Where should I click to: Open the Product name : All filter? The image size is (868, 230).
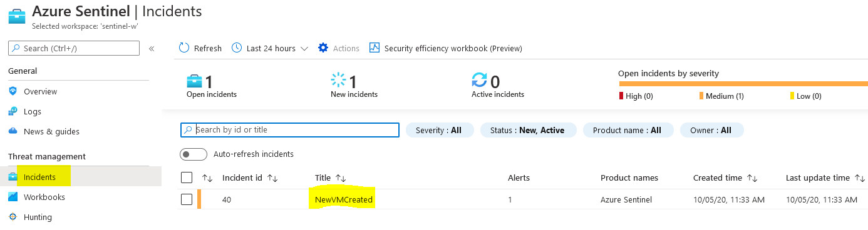pos(628,130)
